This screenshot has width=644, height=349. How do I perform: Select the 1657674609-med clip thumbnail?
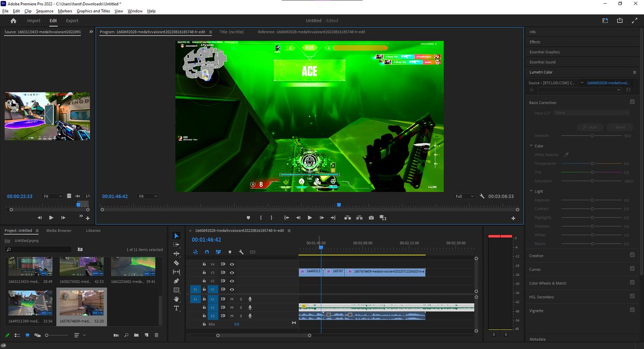(x=82, y=303)
